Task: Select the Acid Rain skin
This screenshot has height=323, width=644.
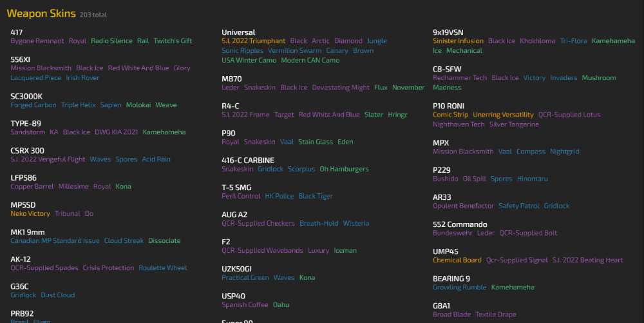Action: pos(156,159)
